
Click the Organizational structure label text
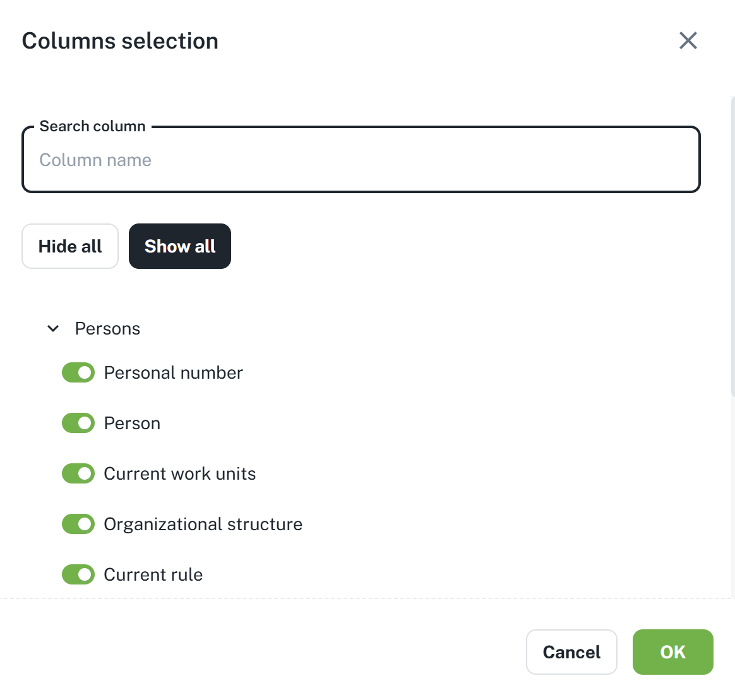tap(203, 524)
